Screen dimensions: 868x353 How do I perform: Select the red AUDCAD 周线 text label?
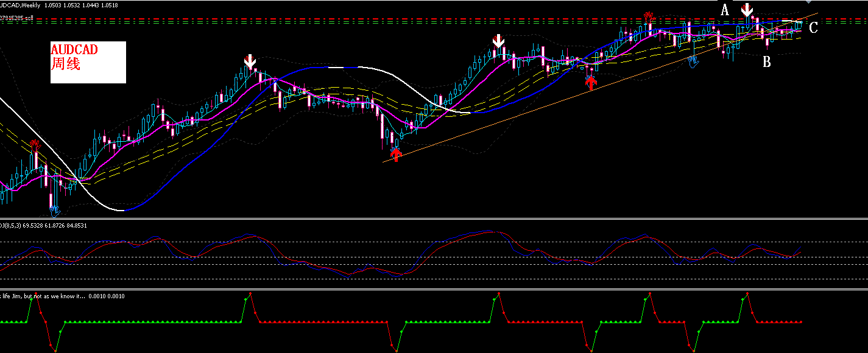pyautogui.click(x=74, y=57)
